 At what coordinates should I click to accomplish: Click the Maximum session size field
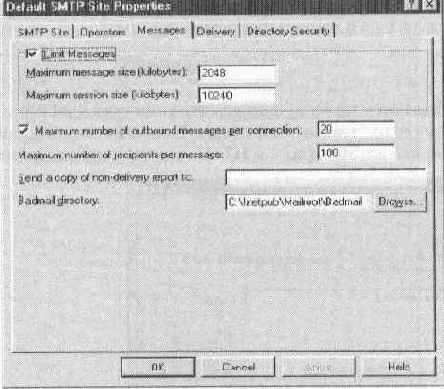[x=237, y=95]
